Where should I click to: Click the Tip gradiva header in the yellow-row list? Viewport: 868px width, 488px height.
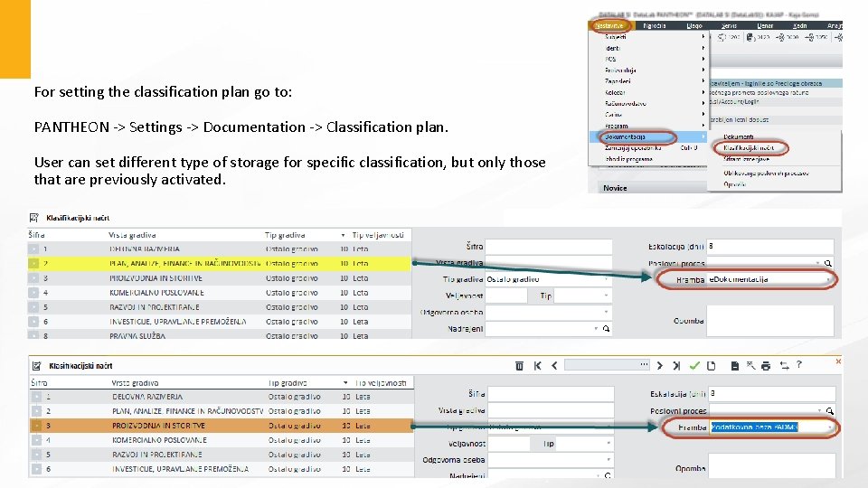285,235
